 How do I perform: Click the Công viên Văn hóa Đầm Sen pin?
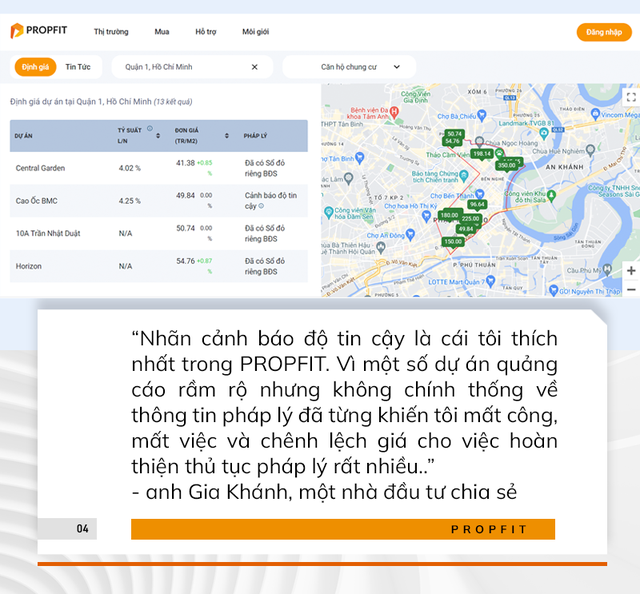pos(329,212)
